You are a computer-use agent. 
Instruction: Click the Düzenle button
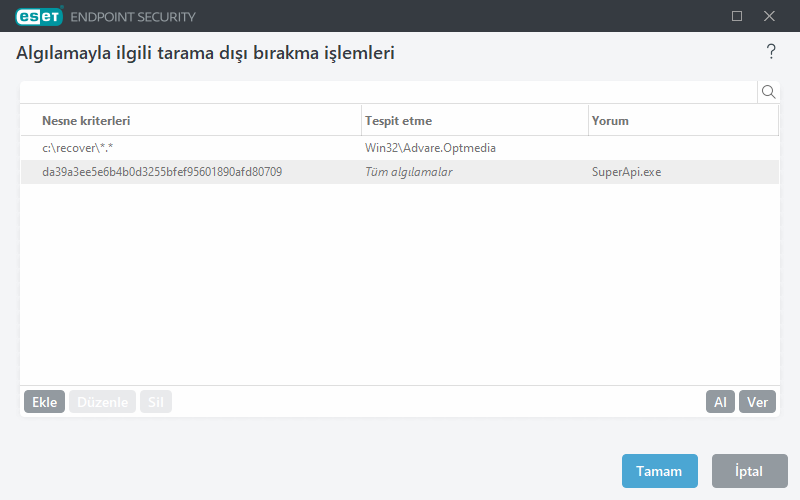[103, 402]
